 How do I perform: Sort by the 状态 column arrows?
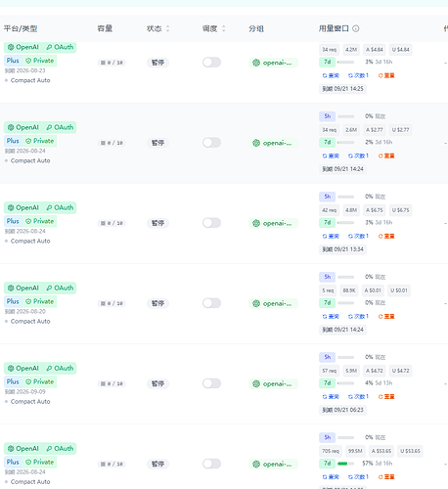(167, 28)
